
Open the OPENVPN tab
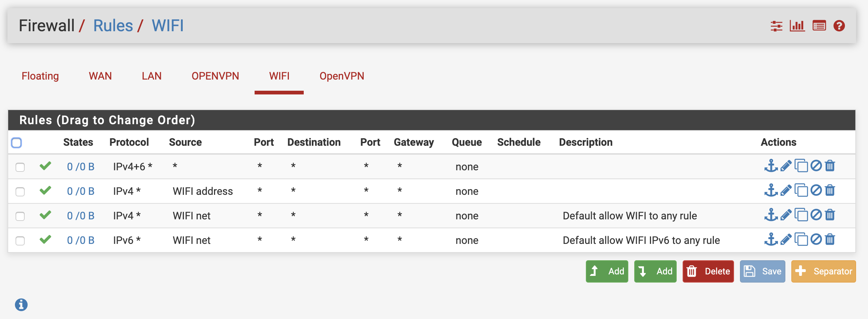click(215, 76)
